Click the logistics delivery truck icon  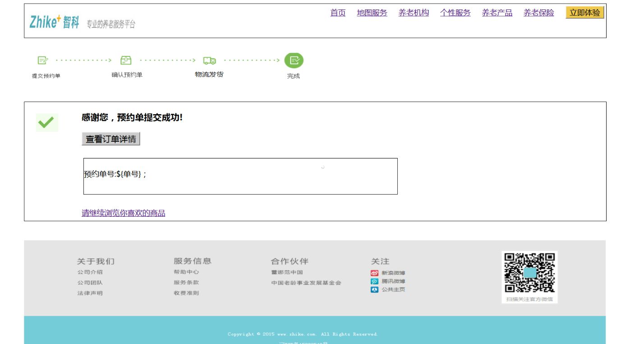tap(209, 60)
